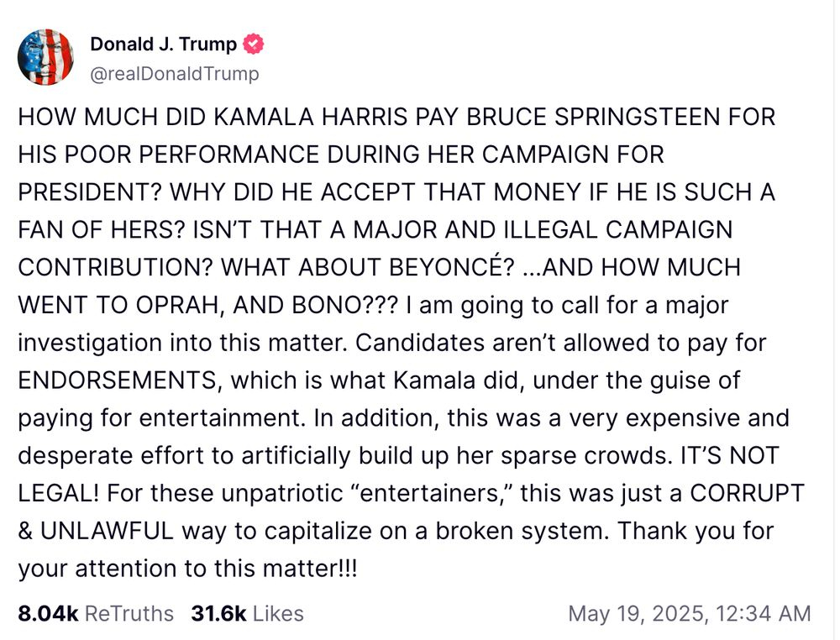Click the red verified badge icon
Image resolution: width=840 pixels, height=640 pixels.
click(253, 44)
